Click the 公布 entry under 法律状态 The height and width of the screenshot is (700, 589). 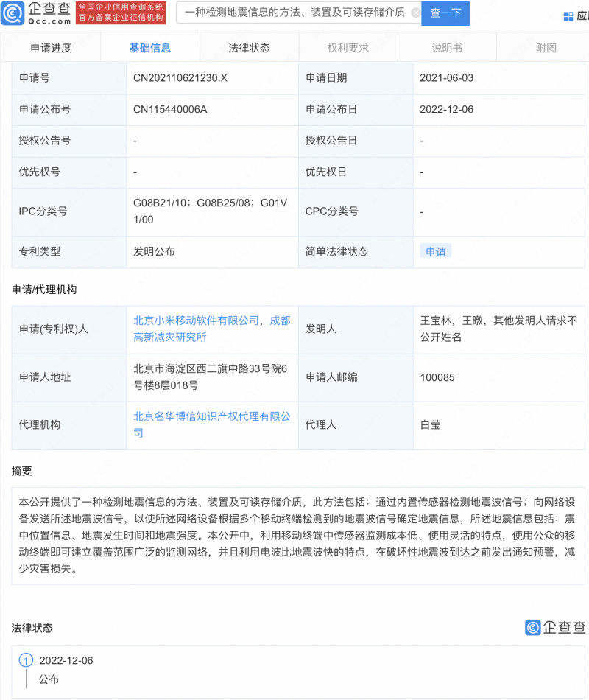(x=49, y=679)
